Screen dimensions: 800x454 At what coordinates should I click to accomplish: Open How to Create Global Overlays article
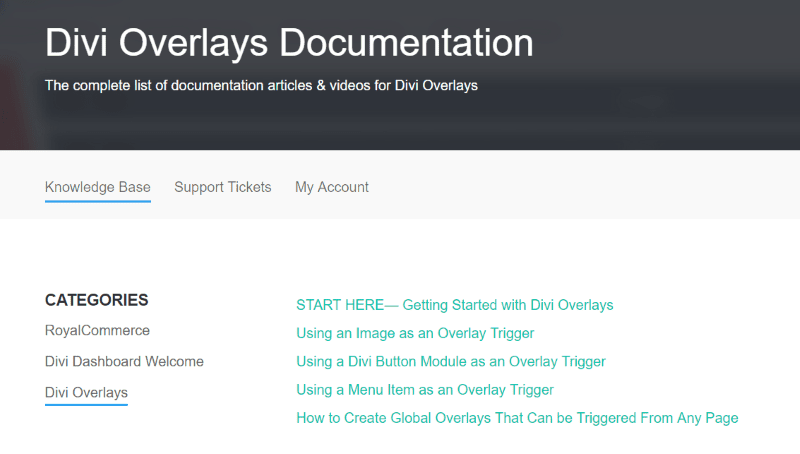click(x=517, y=418)
